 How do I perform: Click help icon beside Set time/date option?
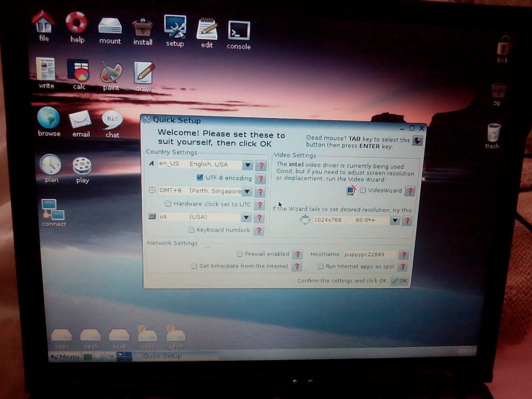pyautogui.click(x=297, y=266)
